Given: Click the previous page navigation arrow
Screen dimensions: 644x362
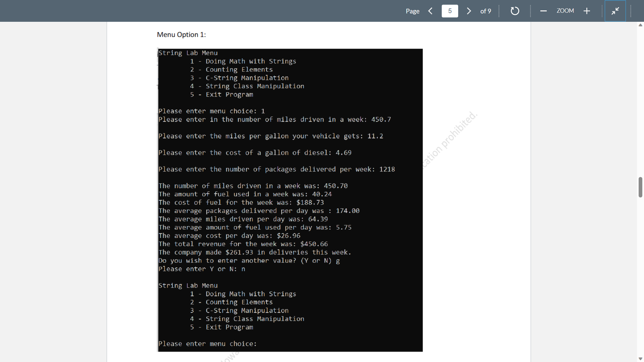Looking at the screenshot, I should click(431, 11).
